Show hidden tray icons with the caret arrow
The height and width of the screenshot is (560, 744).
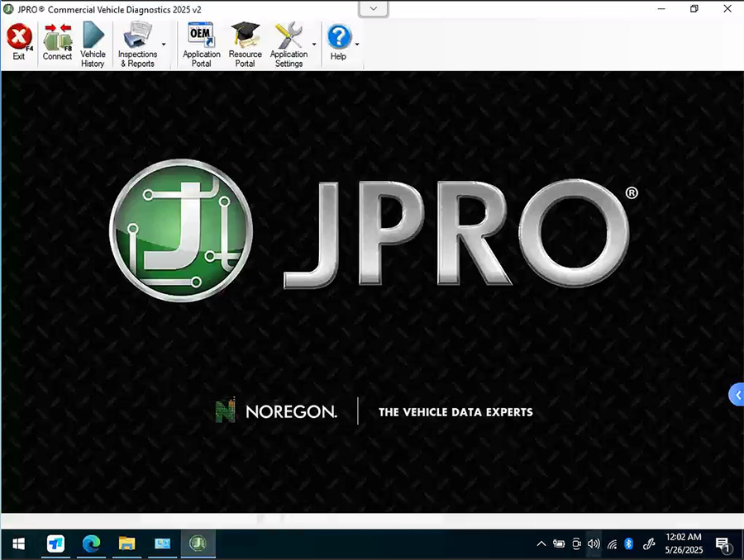541,543
